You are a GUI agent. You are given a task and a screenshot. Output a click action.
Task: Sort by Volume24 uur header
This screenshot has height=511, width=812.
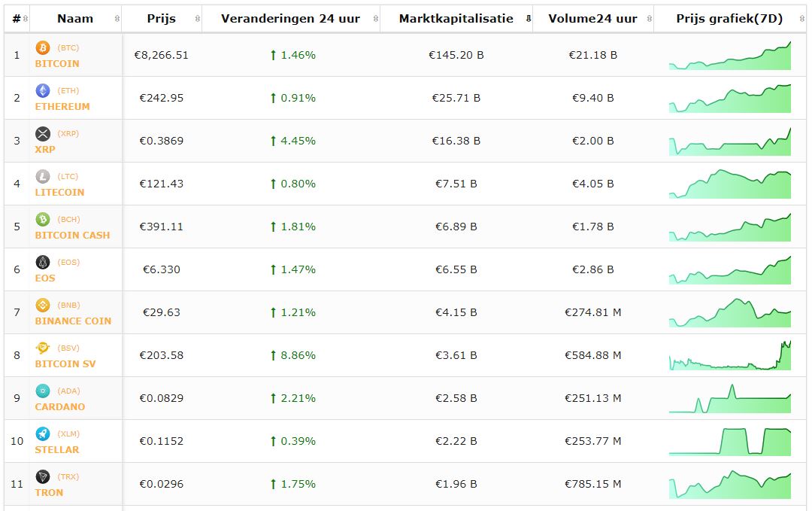tap(592, 19)
